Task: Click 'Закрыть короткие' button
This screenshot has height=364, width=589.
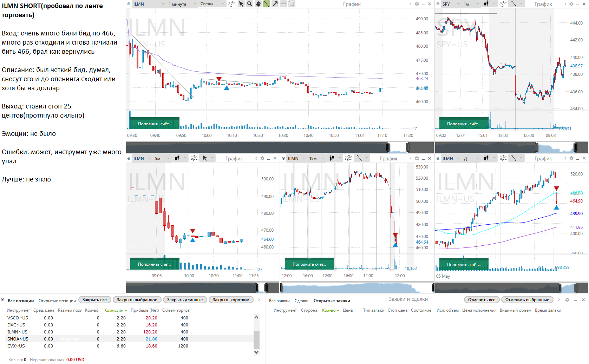Action: [231, 300]
